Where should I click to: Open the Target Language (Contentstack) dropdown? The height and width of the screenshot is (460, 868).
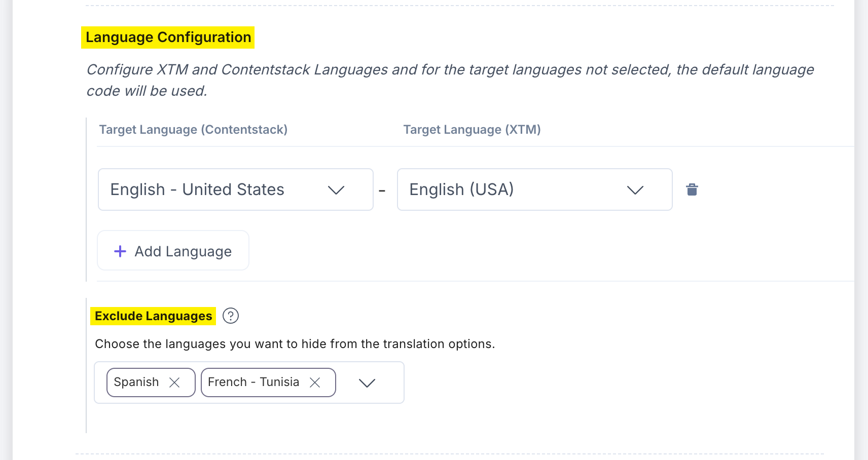click(x=336, y=190)
